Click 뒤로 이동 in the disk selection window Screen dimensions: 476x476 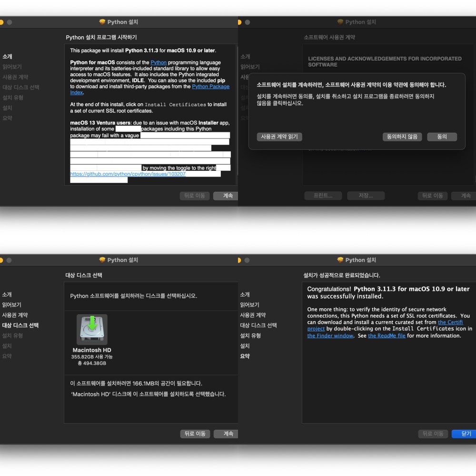[195, 434]
